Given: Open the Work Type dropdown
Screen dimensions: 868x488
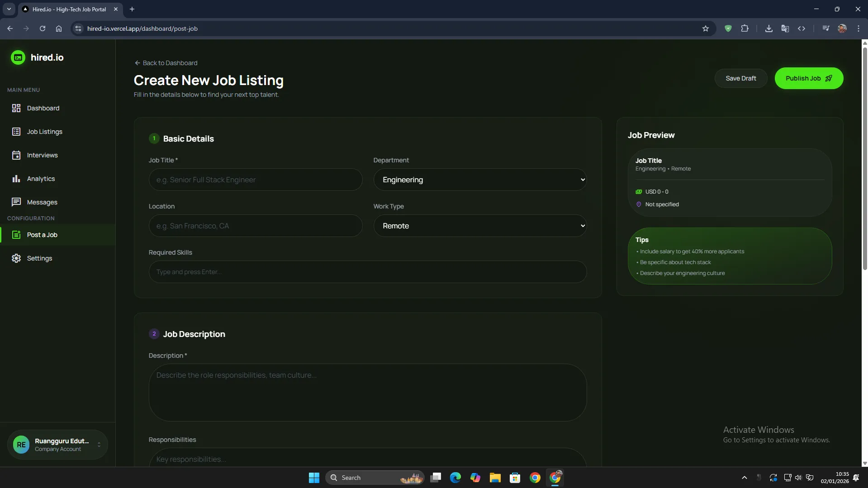Looking at the screenshot, I should pos(479,226).
